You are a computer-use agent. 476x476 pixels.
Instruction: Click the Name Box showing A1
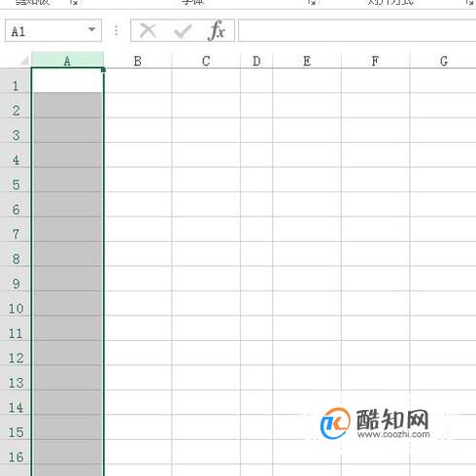(x=53, y=30)
